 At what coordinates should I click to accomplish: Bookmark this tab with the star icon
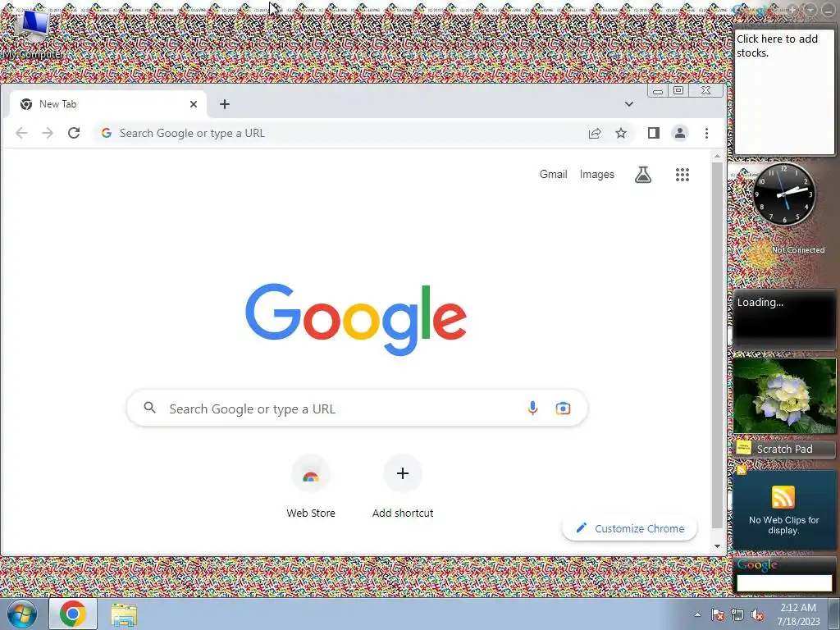click(621, 133)
